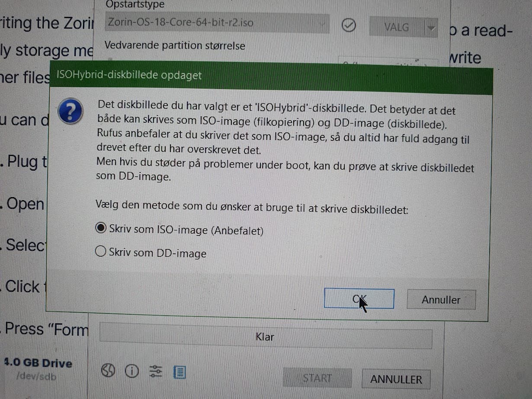Click the greyed-out START button

coord(318,378)
